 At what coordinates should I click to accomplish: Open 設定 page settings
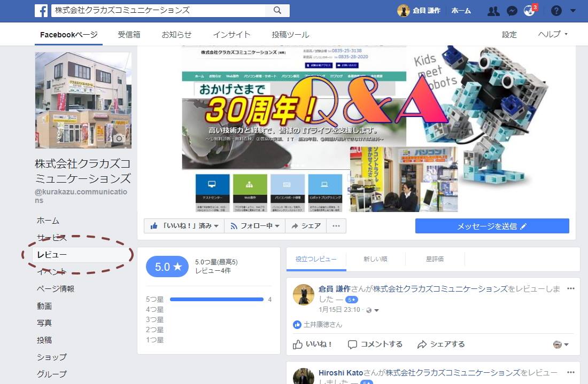pos(509,35)
